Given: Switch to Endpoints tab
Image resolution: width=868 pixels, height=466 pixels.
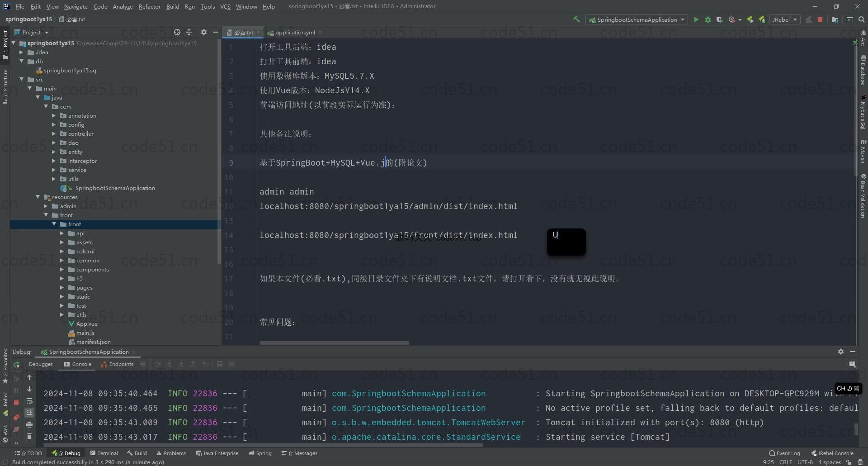Looking at the screenshot, I should 117,364.
